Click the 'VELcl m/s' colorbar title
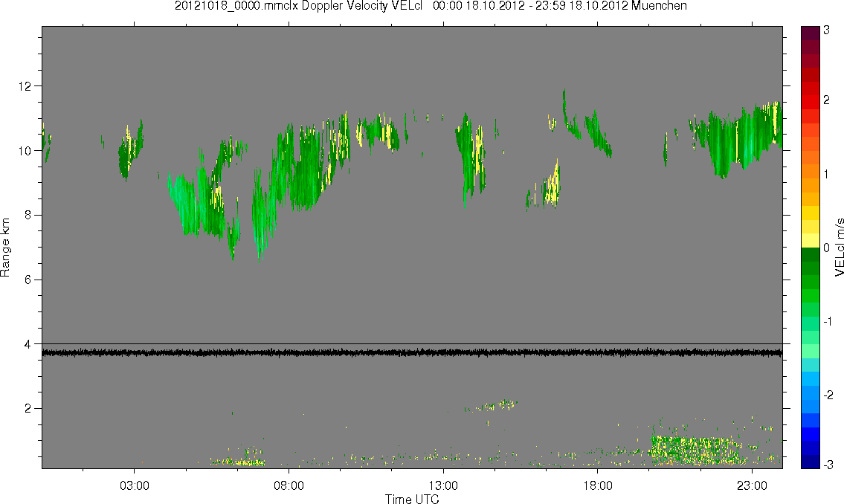The height and width of the screenshot is (504, 844). pyautogui.click(x=839, y=248)
